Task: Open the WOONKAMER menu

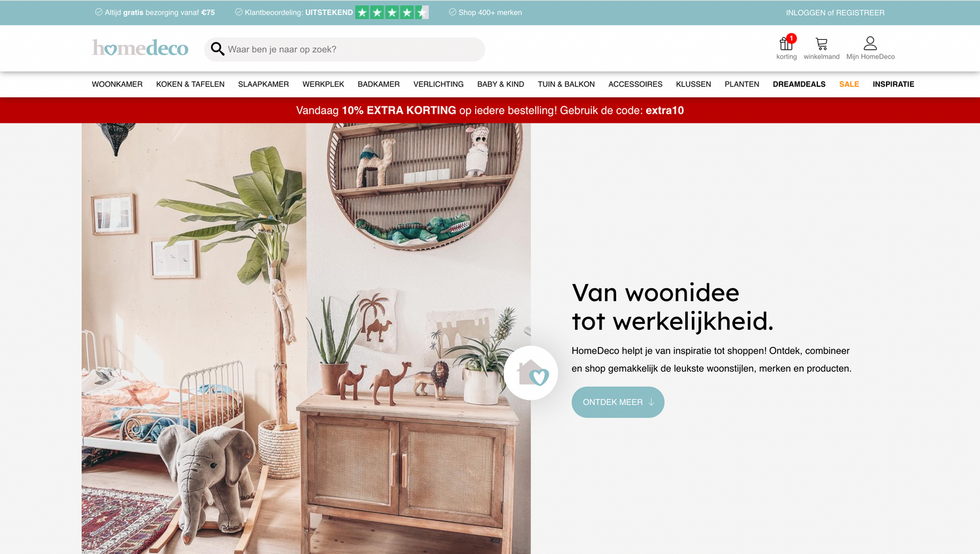Action: (117, 84)
